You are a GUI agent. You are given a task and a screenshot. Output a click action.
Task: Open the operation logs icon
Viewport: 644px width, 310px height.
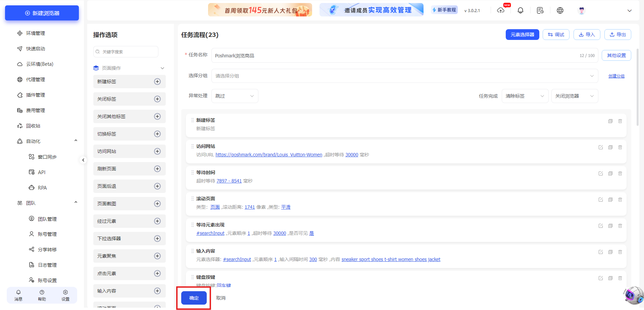tap(540, 10)
